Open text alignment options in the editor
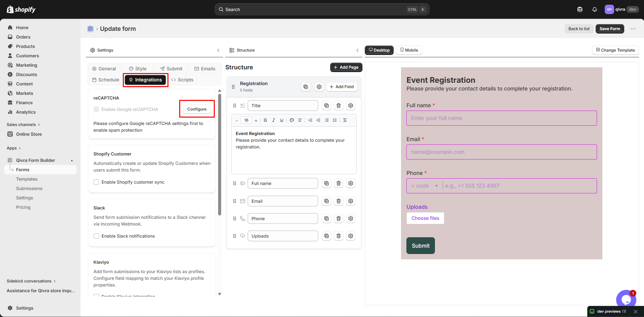Viewport: 644px width, 317px height. pyautogui.click(x=300, y=120)
